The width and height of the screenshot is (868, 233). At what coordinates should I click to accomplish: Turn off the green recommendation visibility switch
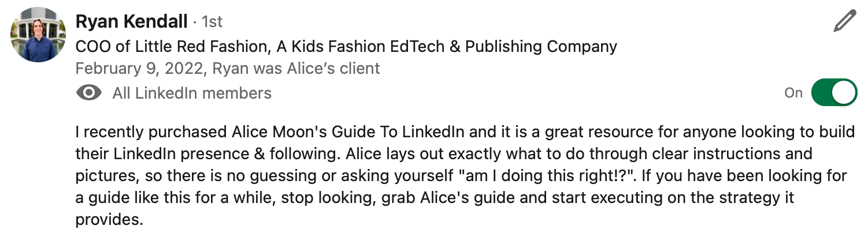pos(833,93)
